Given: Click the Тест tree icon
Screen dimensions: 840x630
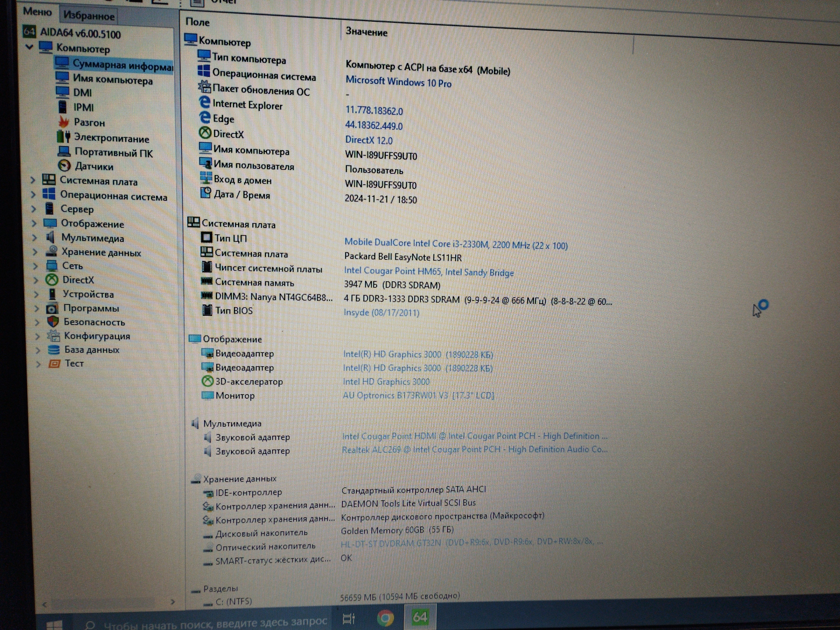Looking at the screenshot, I should point(54,363).
